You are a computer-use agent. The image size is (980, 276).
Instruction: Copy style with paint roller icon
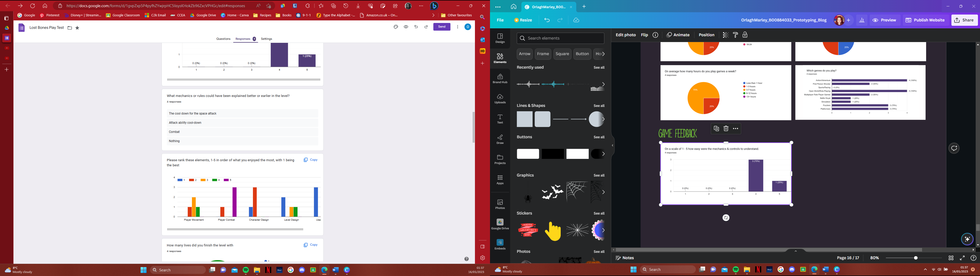[x=735, y=35]
